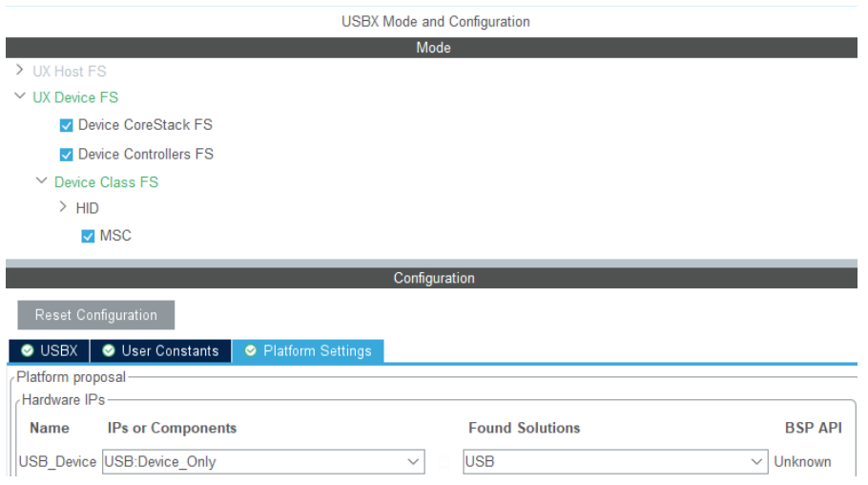Viewport: 868px width, 485px height.
Task: Open the User Constants tab
Action: click(160, 351)
